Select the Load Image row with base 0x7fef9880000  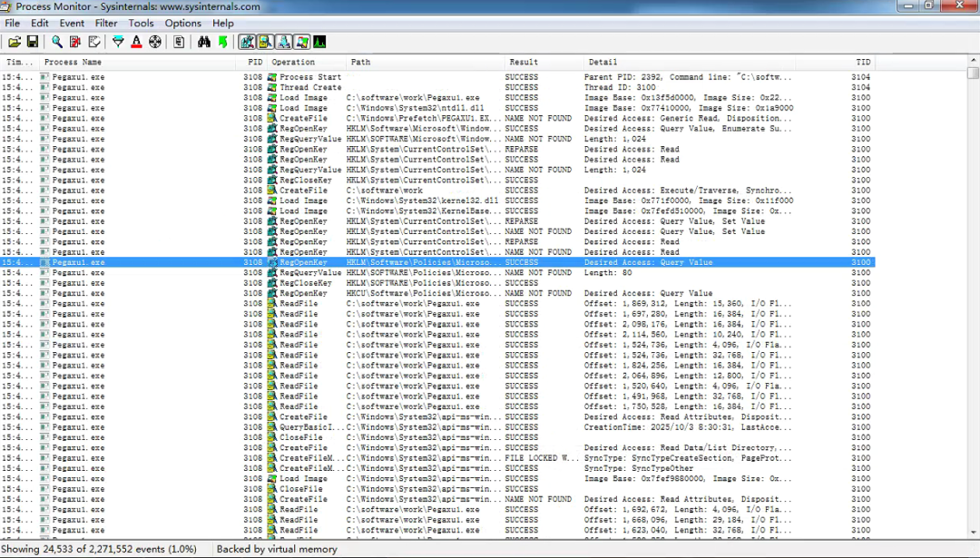click(437, 479)
